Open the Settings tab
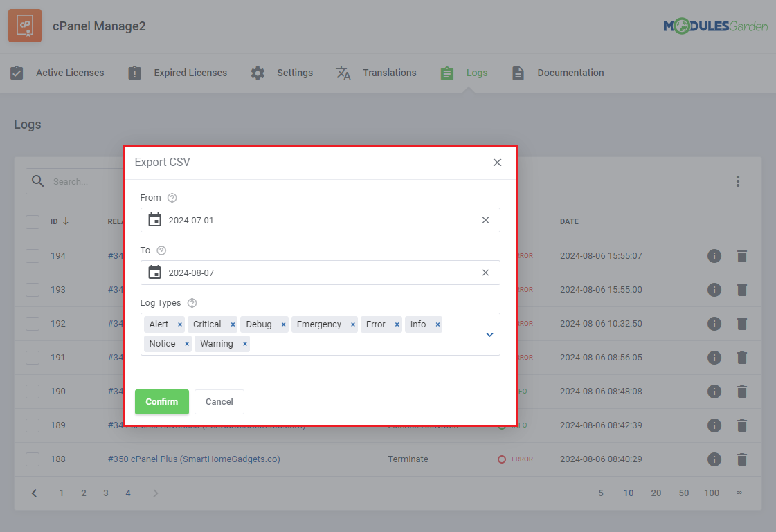Viewport: 776px width, 532px height. click(282, 73)
